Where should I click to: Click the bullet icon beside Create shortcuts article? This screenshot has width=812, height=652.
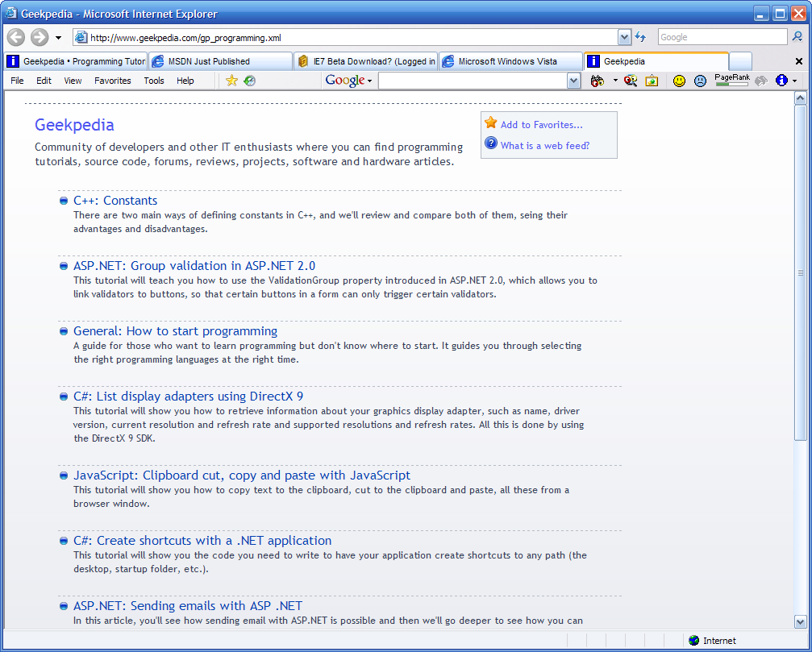[x=64, y=541]
